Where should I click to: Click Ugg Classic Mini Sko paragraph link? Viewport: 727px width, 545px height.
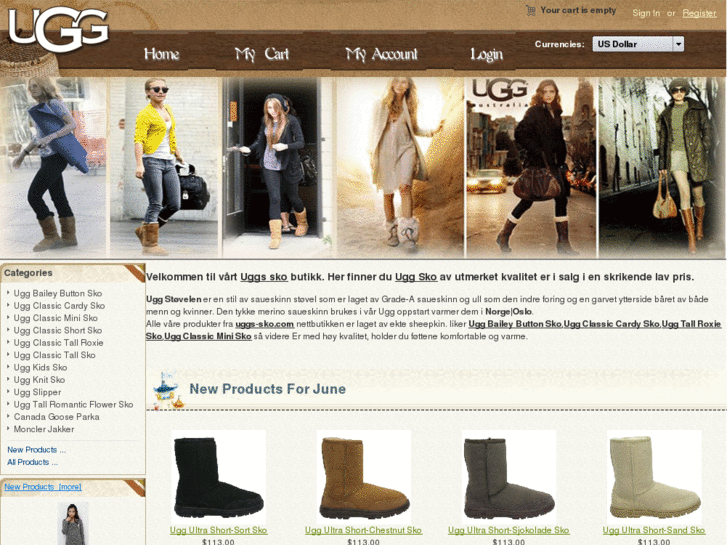click(x=208, y=336)
